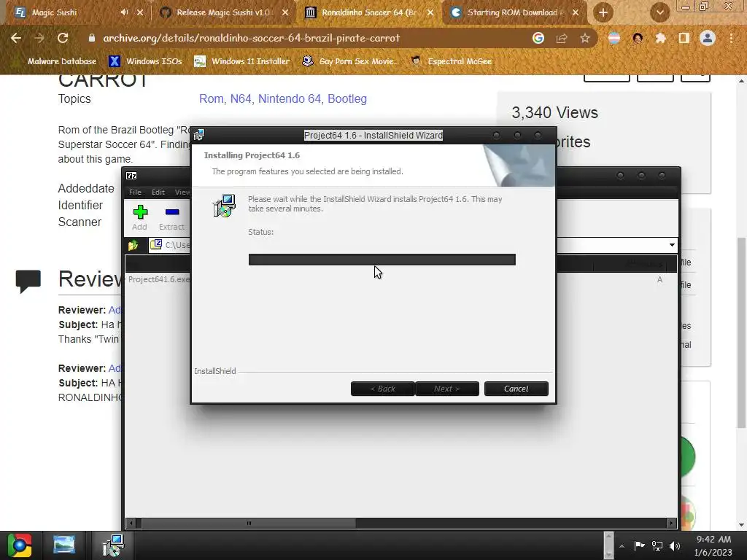Click the Reviews speech bubble icon
This screenshot has width=747, height=560.
point(28,281)
